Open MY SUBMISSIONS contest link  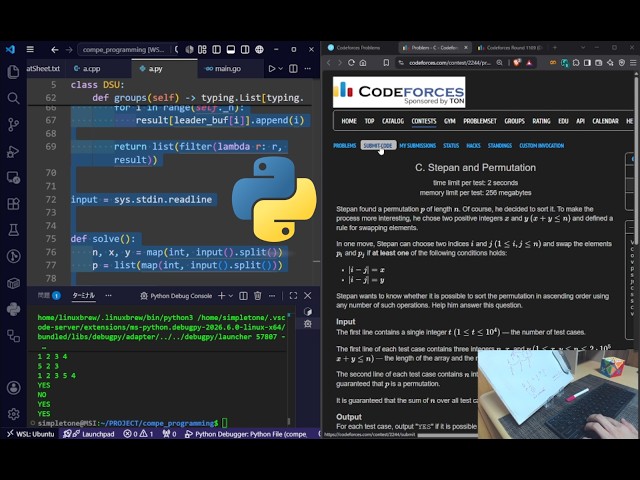coord(418,145)
